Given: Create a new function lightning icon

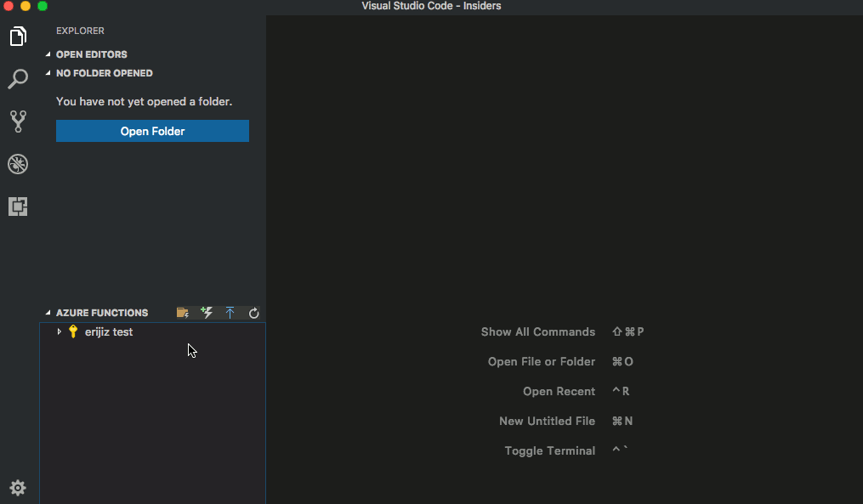Looking at the screenshot, I should click(207, 313).
